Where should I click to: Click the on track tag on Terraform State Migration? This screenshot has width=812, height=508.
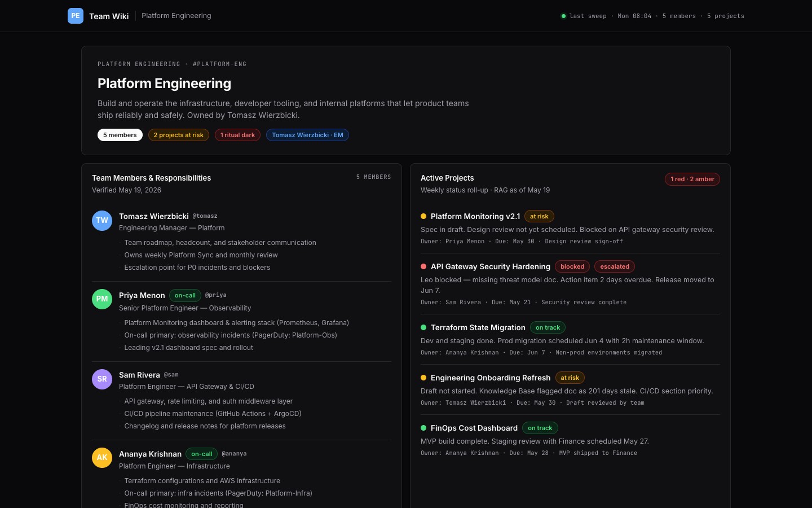click(548, 327)
